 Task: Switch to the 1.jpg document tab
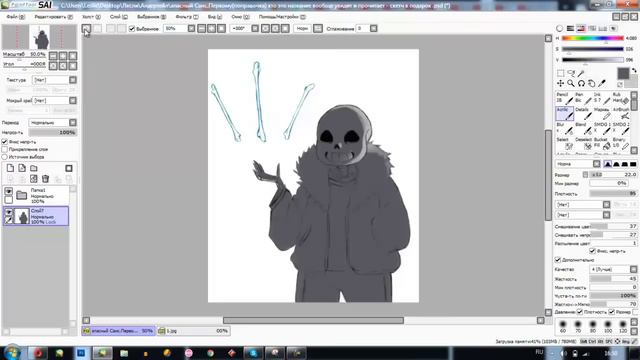click(193, 331)
